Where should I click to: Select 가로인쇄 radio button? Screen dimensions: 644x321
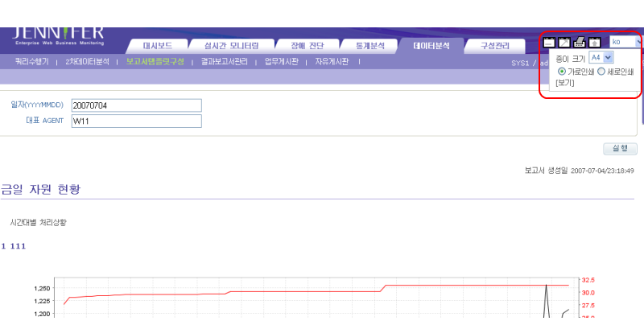pos(561,72)
